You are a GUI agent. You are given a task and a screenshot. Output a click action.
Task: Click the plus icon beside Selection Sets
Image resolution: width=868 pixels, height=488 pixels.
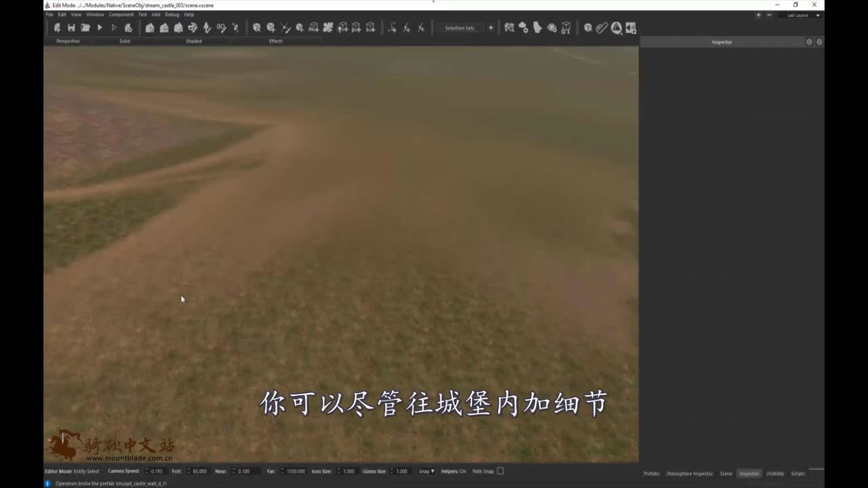(491, 28)
